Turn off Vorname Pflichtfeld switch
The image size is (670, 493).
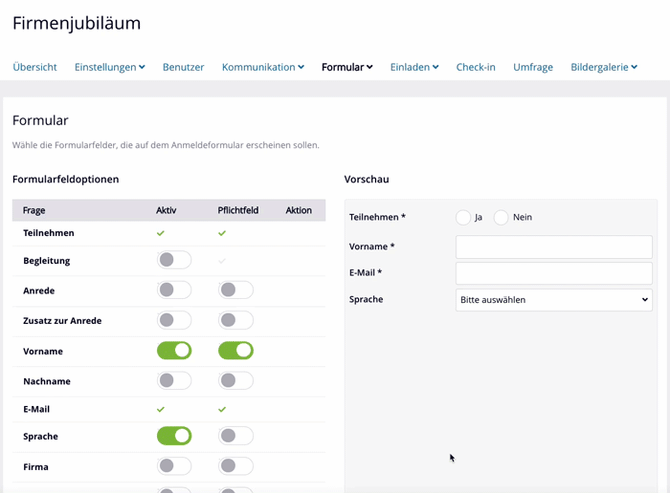point(235,351)
